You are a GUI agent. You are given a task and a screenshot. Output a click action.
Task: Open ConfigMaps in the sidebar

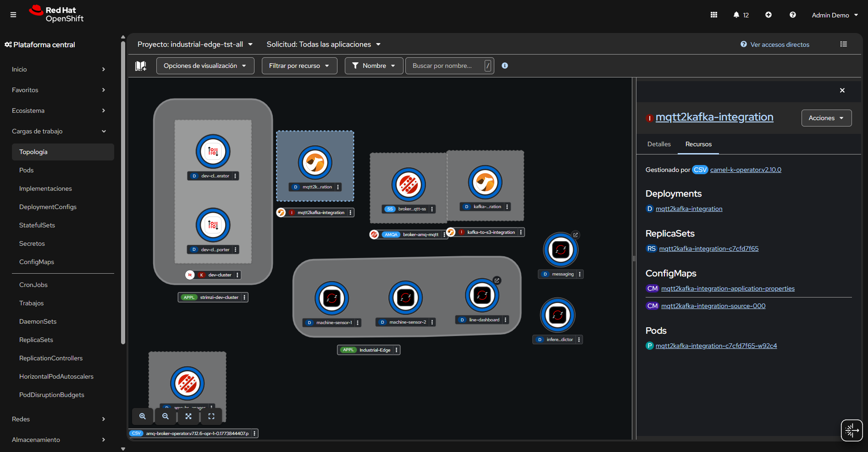63,262
